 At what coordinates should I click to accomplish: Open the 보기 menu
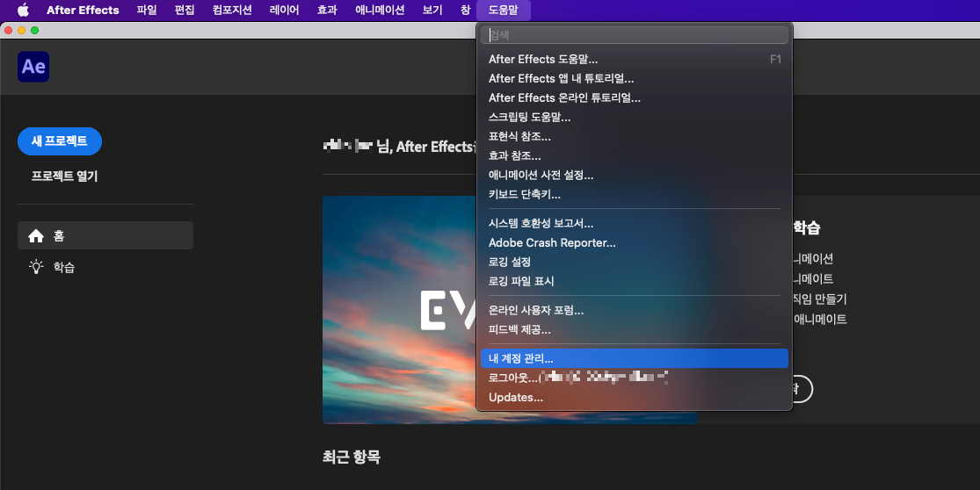[432, 10]
